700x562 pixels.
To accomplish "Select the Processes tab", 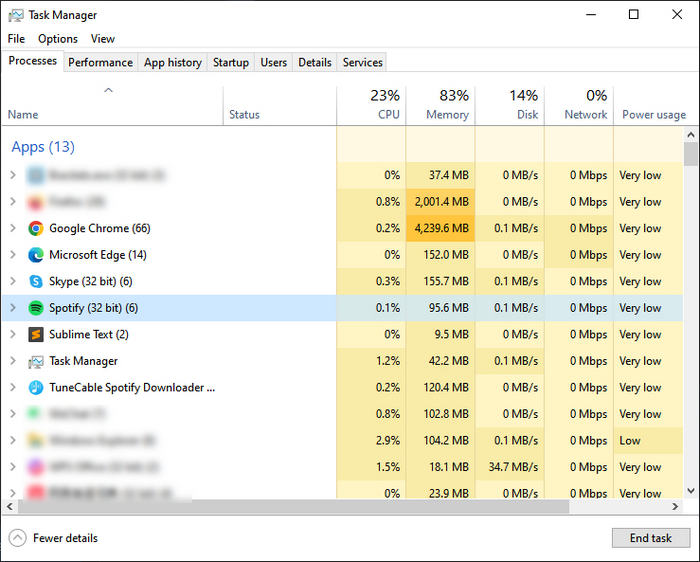I will (33, 61).
